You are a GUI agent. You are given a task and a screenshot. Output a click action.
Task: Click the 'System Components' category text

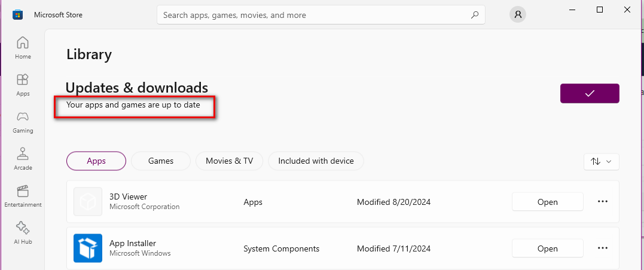point(282,248)
